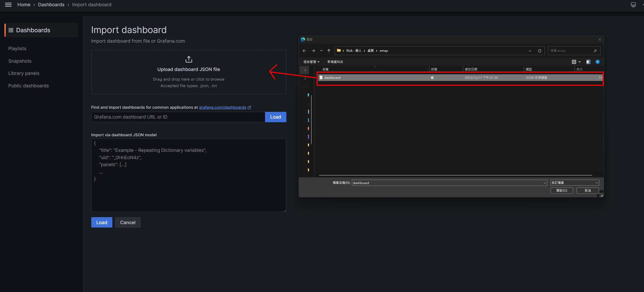
Task: Open Library panels in sidebar
Action: click(x=24, y=73)
